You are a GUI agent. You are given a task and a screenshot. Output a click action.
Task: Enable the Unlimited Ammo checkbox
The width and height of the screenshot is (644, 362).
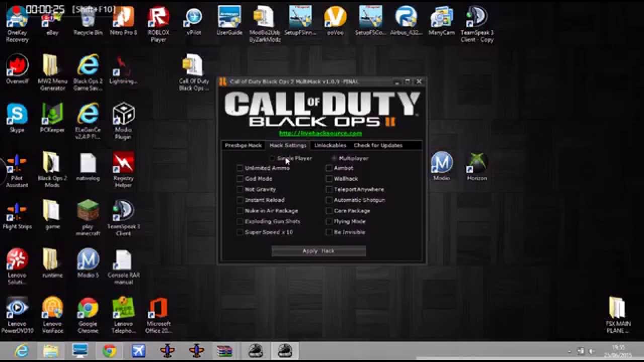[240, 168]
